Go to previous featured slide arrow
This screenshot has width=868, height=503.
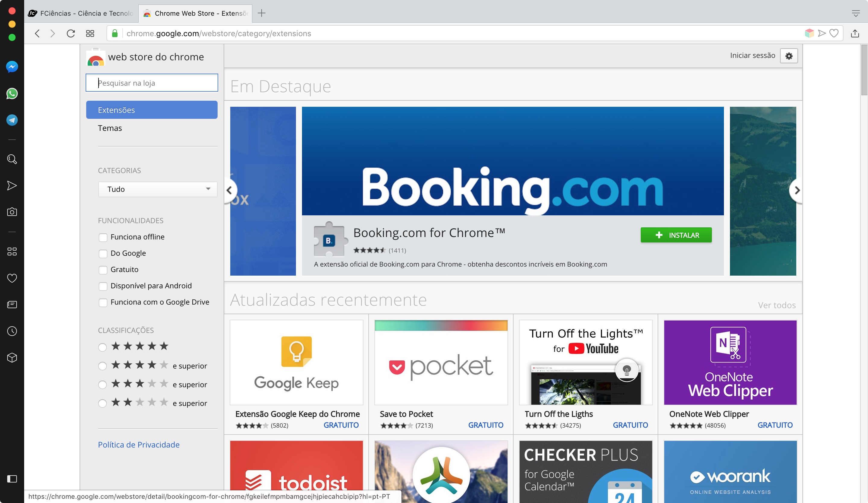[x=230, y=190]
